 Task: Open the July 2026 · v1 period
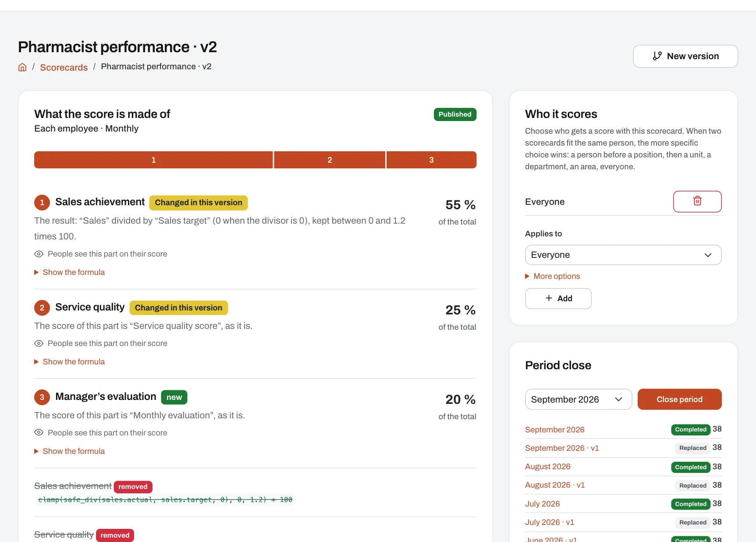(550, 522)
